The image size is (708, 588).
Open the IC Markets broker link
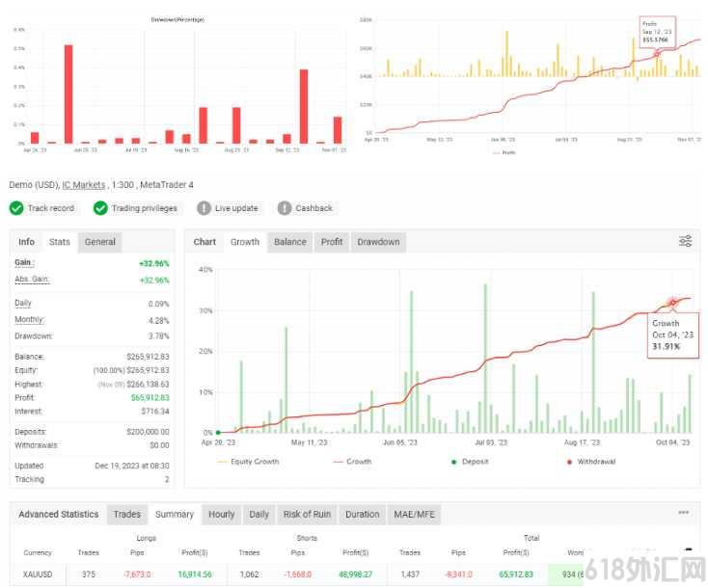(x=84, y=185)
